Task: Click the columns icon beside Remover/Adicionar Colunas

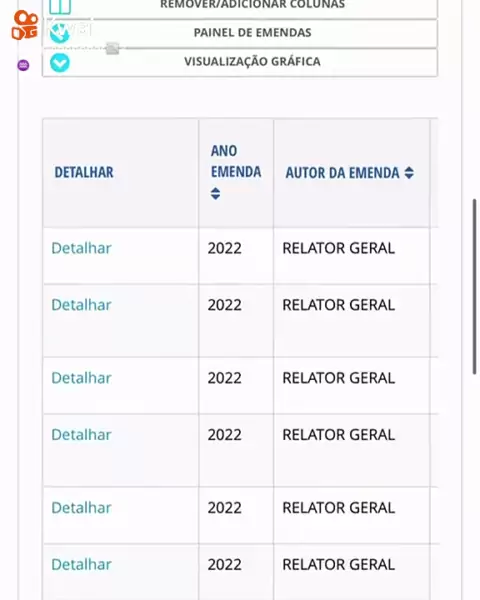Action: (x=60, y=6)
